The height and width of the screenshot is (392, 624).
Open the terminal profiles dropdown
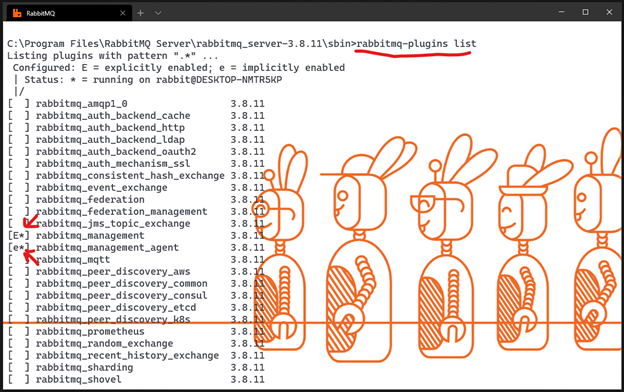pos(158,13)
